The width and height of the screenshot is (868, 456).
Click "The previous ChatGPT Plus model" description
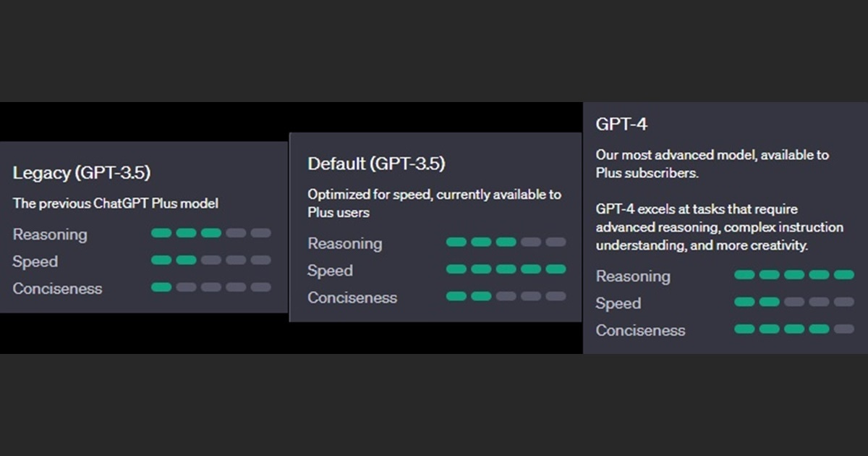(116, 203)
